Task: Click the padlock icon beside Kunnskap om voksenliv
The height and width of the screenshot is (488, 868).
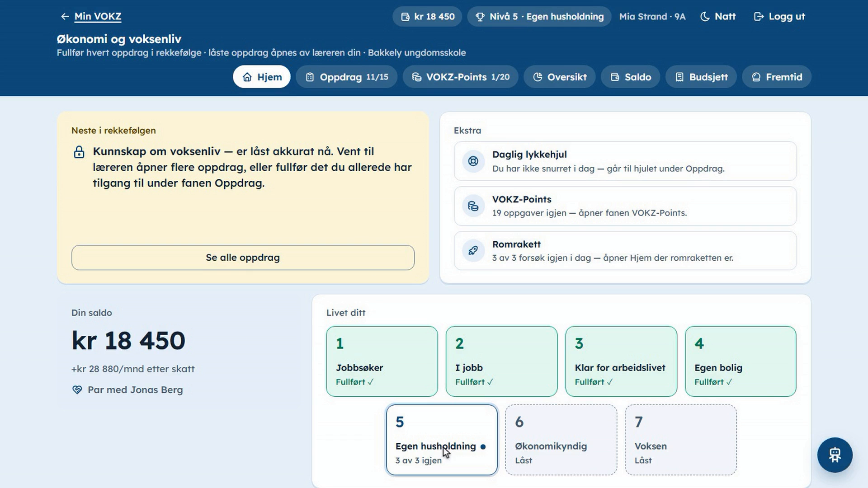Action: pos(79,152)
